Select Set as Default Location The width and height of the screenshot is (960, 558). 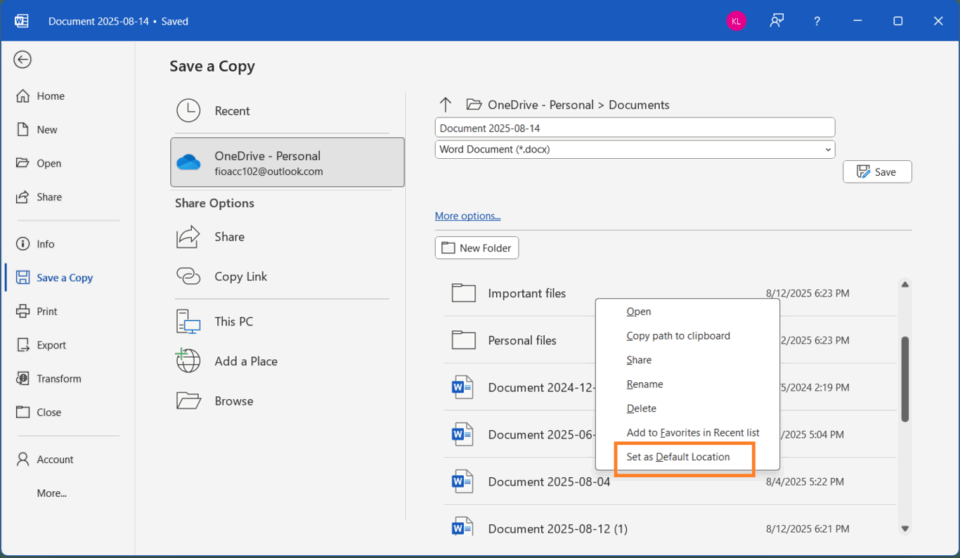point(678,457)
